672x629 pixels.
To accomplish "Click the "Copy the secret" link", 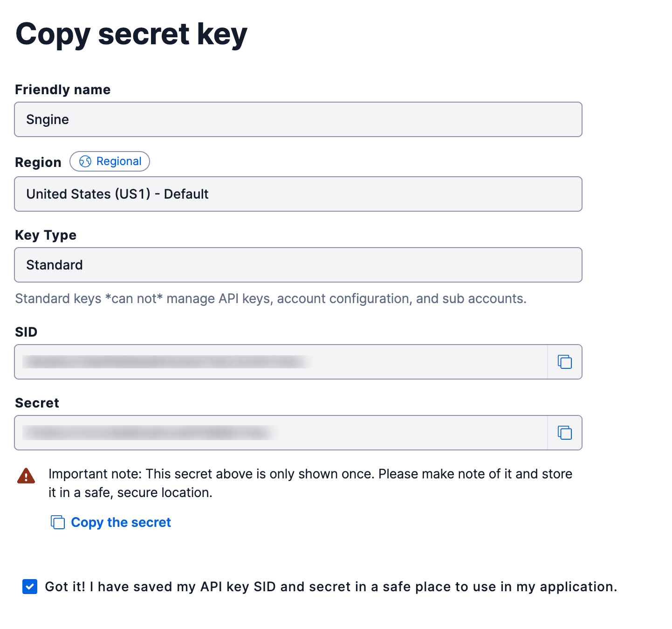I will pos(121,522).
